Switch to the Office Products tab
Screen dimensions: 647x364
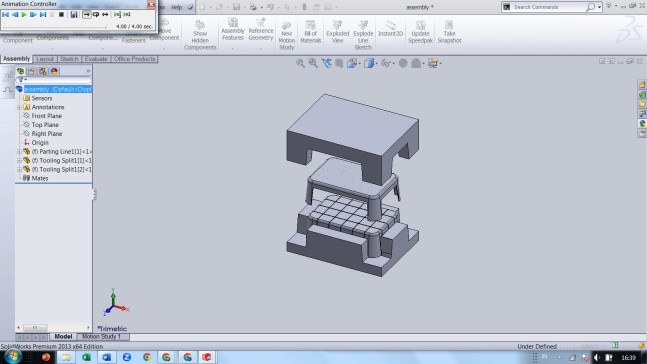click(x=135, y=59)
